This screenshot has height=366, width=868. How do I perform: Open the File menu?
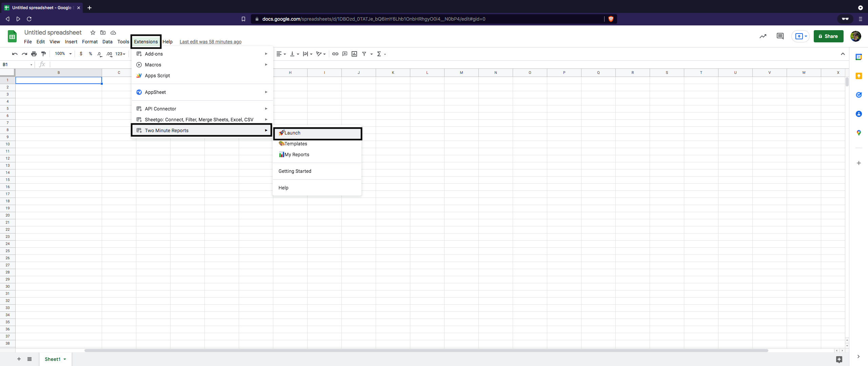28,42
